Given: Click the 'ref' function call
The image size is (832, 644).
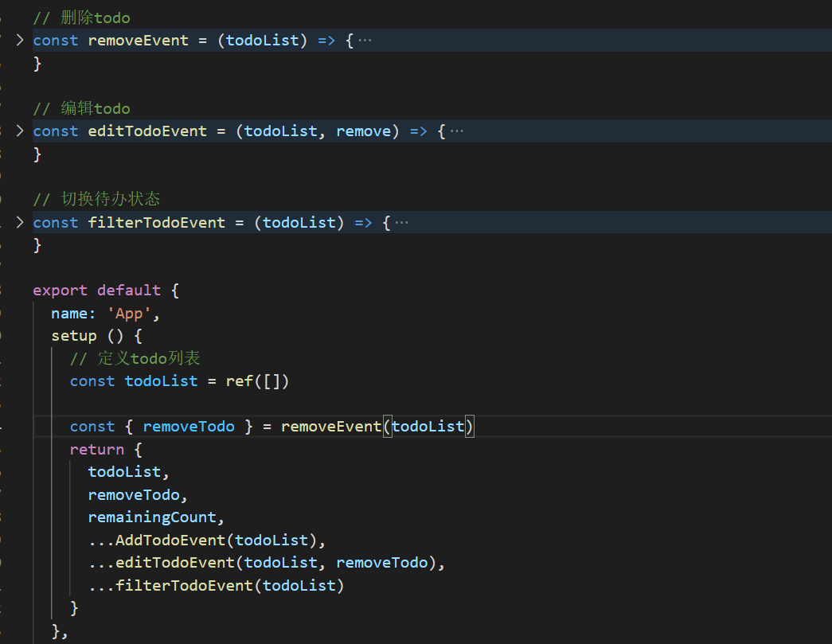Looking at the screenshot, I should [240, 381].
